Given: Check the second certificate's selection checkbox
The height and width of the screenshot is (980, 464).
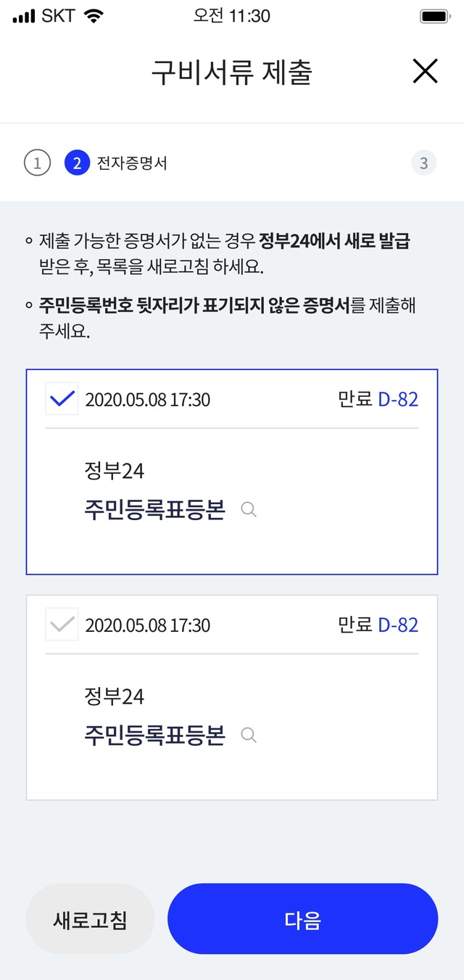Looking at the screenshot, I should coord(62,624).
